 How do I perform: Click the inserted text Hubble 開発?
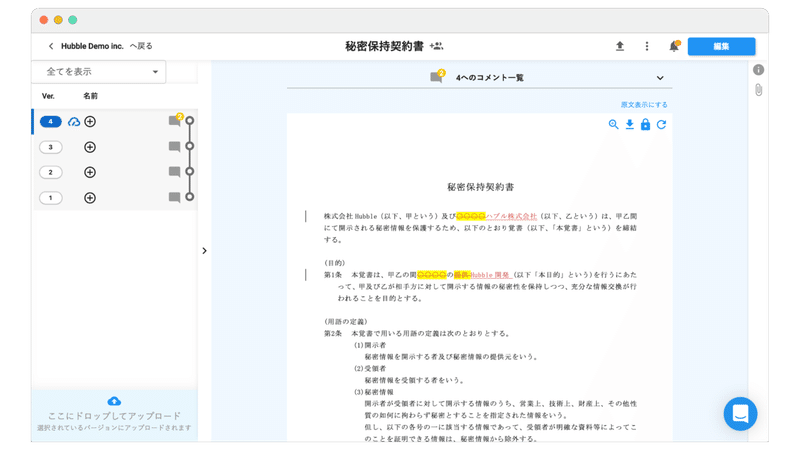click(490, 275)
